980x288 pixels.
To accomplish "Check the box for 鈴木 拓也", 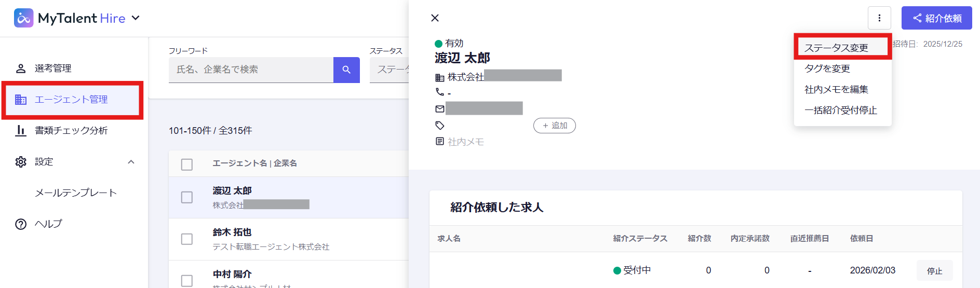I will pyautogui.click(x=187, y=239).
